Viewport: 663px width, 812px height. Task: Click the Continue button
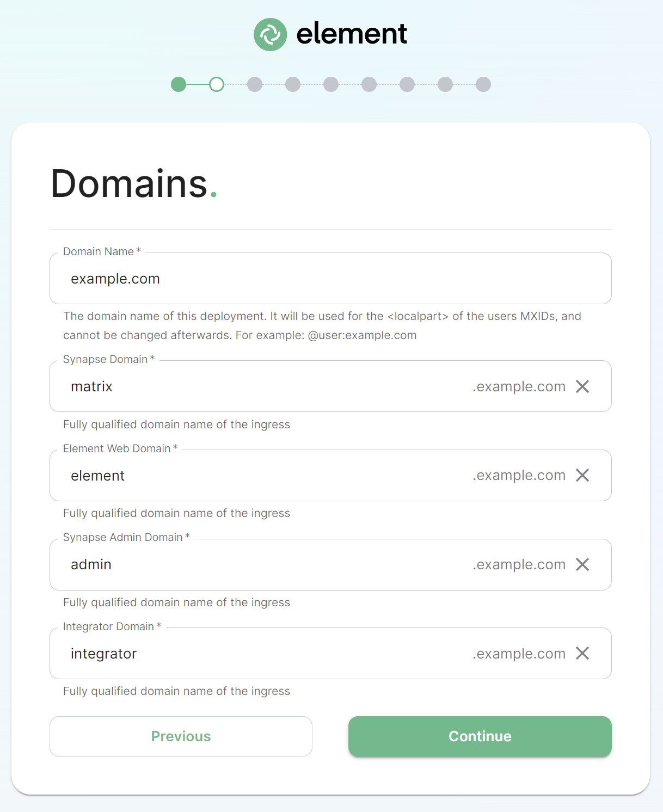480,736
